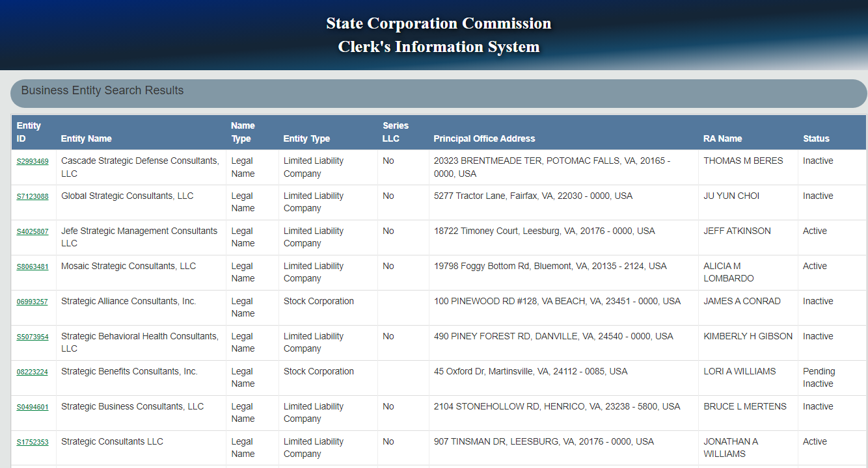This screenshot has height=468, width=868.
Task: Select Strategic Behavioral Health Consultants, LLC name
Action: [x=140, y=343]
